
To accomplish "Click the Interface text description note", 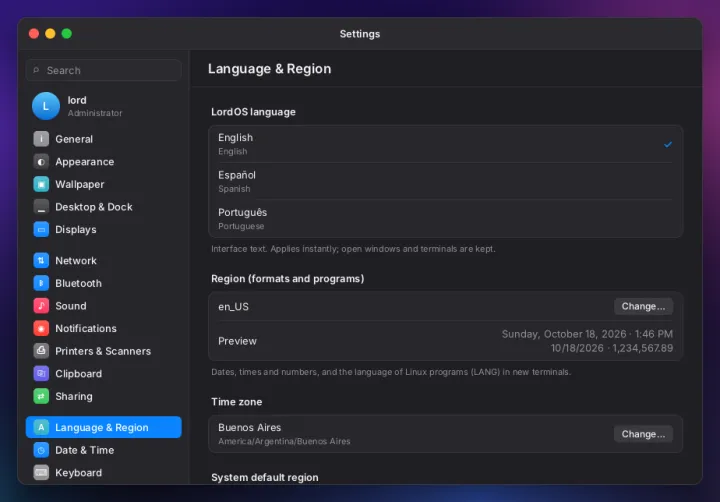I will pyautogui.click(x=353, y=249).
